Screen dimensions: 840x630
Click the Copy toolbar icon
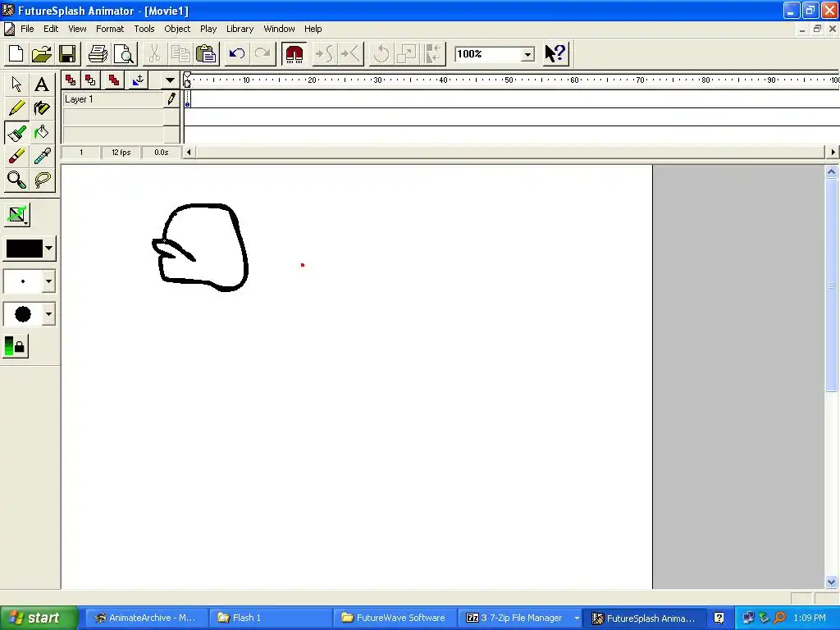(x=180, y=53)
